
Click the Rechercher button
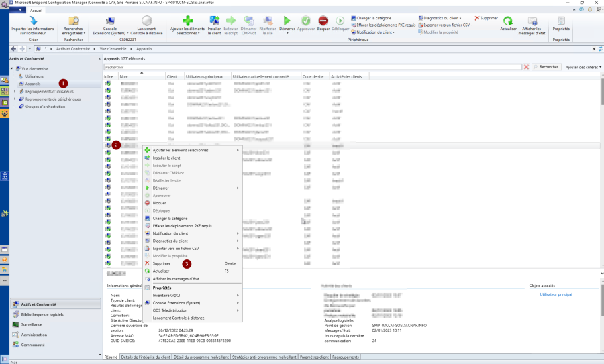[546, 67]
